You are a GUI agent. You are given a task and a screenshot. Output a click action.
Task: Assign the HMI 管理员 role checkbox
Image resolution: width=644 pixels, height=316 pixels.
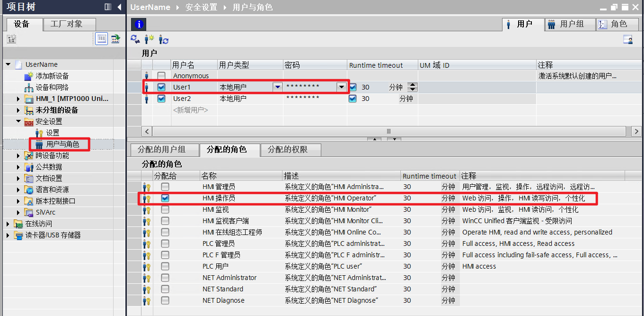coord(165,187)
